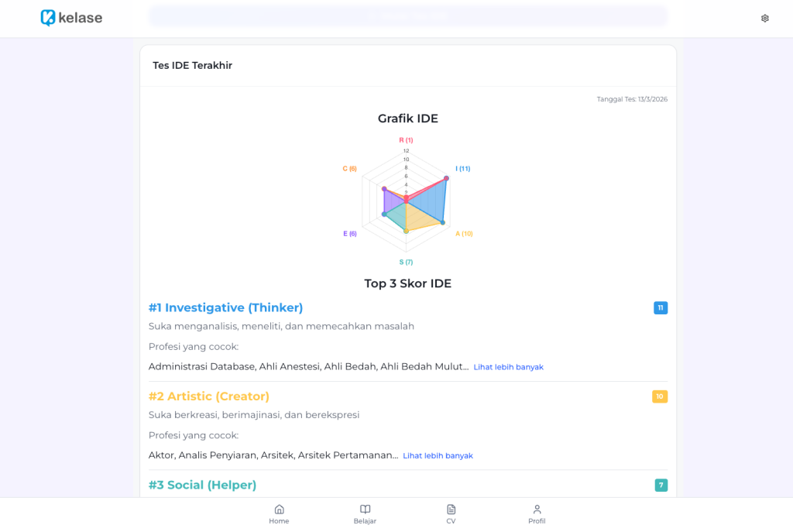Click the I (11) radar chart label
Viewport: 793px width, 532px height.
pyautogui.click(x=462, y=168)
